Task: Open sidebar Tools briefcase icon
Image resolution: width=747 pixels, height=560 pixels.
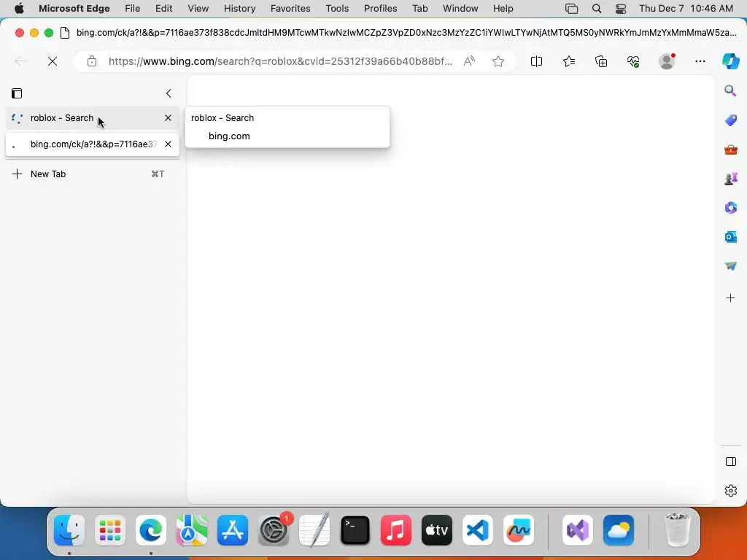Action: [x=731, y=150]
